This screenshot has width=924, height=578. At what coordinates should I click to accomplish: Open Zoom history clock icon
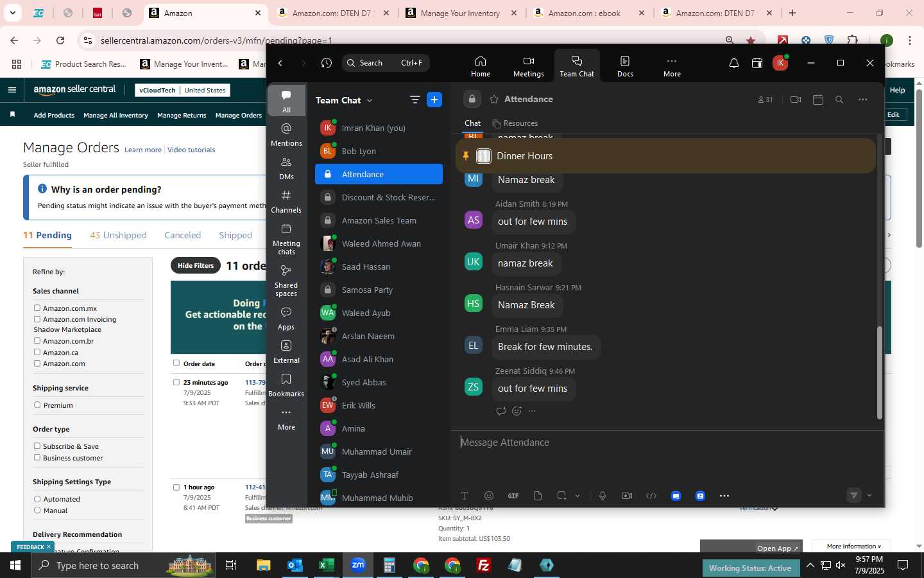pos(327,63)
